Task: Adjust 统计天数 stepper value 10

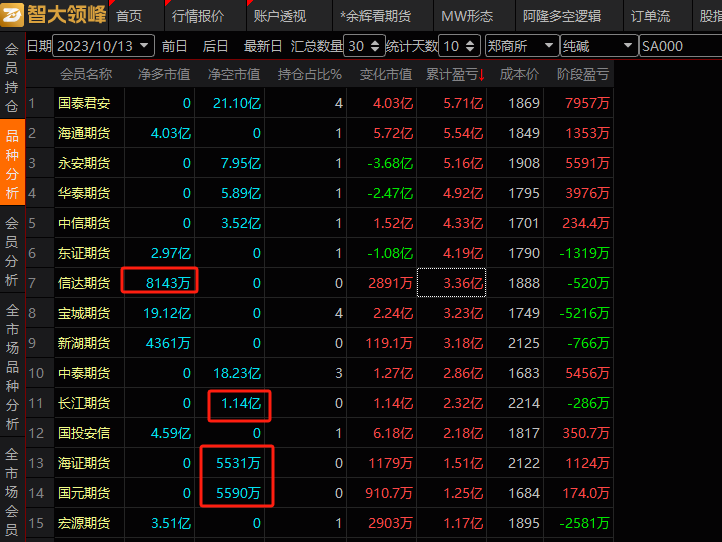Action: coord(459,46)
